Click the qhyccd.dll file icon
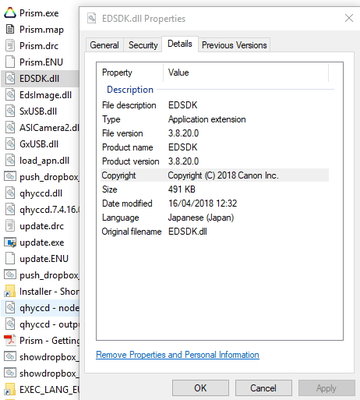 [x=10, y=193]
